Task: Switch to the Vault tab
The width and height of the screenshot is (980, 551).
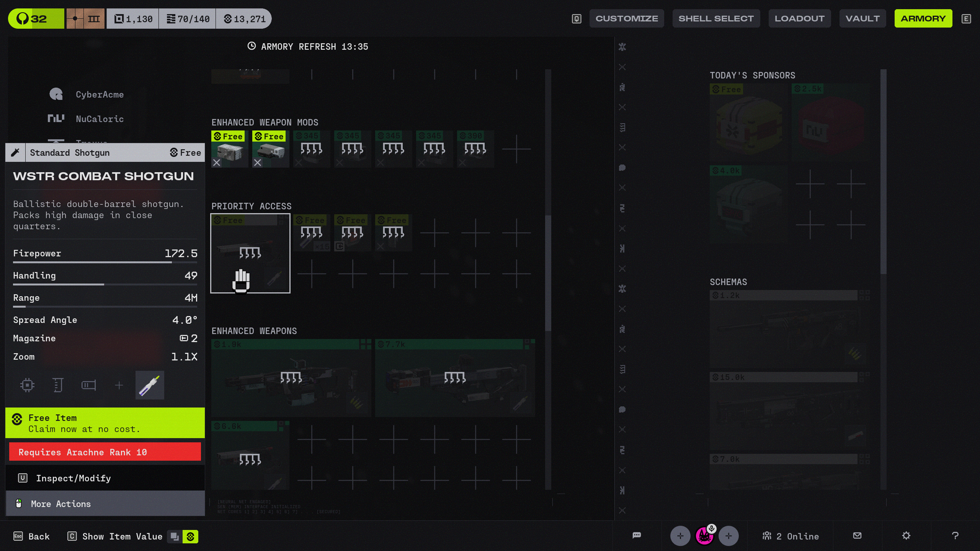Action: pos(862,18)
